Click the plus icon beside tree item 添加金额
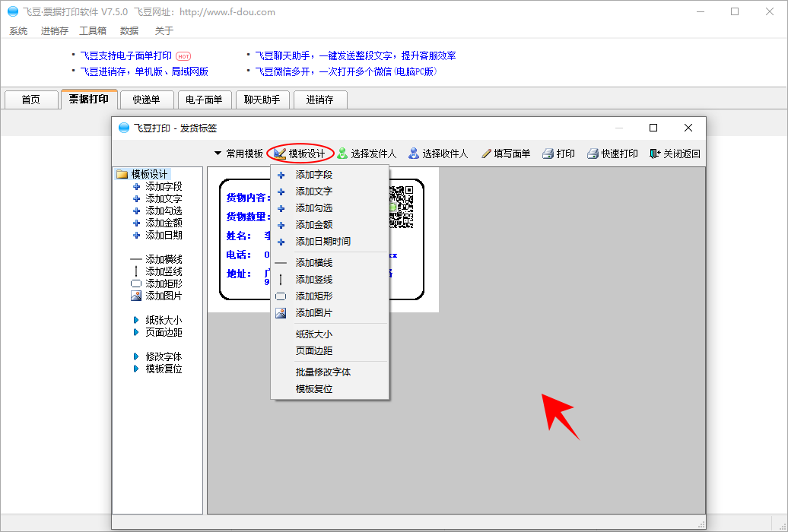This screenshot has height=532, width=788. click(x=136, y=223)
